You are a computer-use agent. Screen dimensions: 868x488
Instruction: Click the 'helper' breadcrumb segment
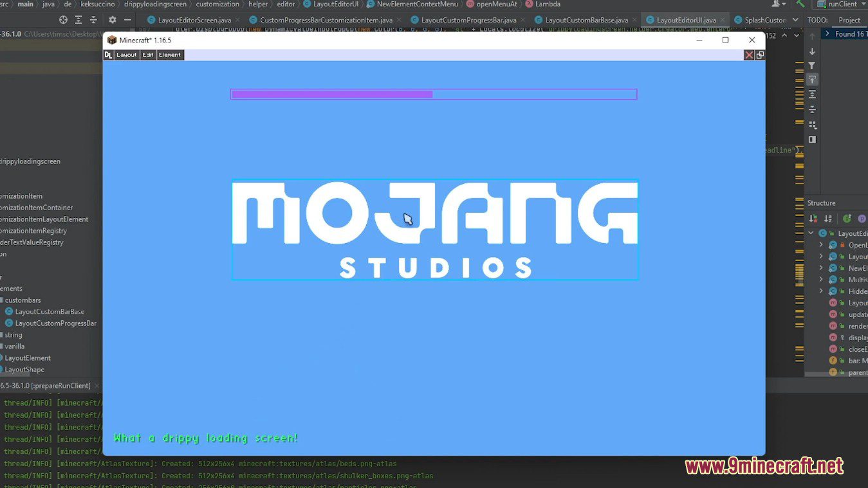(x=258, y=4)
